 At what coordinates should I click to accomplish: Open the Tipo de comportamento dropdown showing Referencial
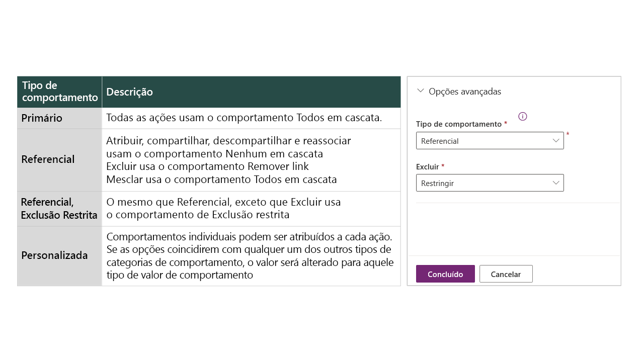[x=490, y=141]
